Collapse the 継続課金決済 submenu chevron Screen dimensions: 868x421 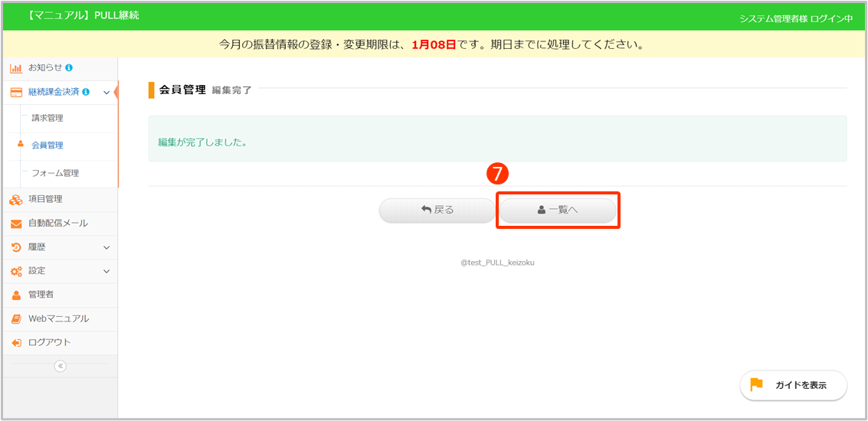[106, 93]
